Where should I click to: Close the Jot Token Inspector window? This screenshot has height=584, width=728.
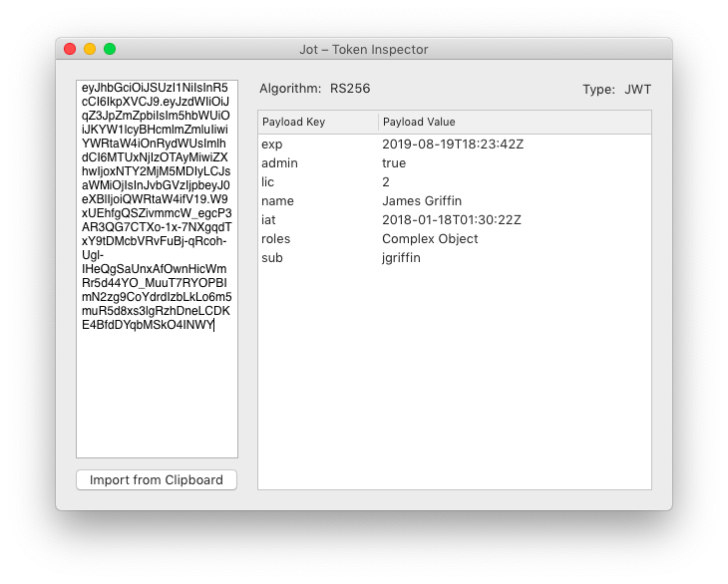tap(70, 49)
